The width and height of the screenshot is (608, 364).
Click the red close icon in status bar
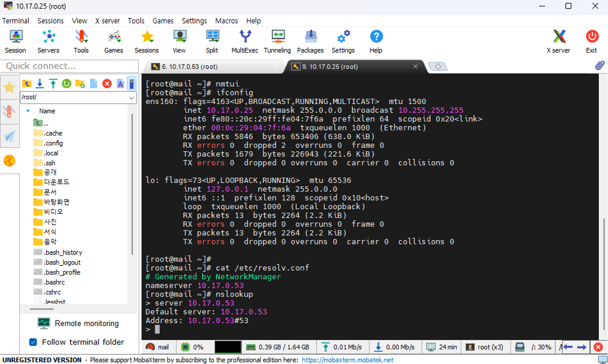click(598, 347)
